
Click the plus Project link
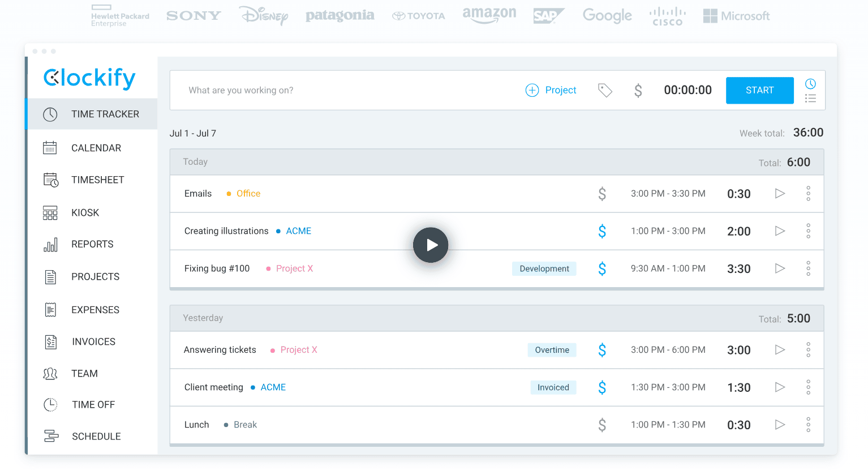click(x=551, y=90)
